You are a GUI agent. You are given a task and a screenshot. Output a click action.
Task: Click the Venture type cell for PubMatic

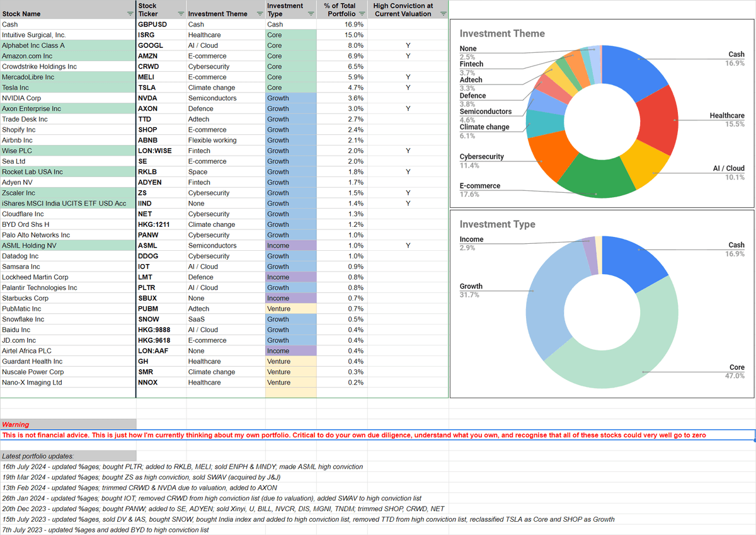[290, 309]
